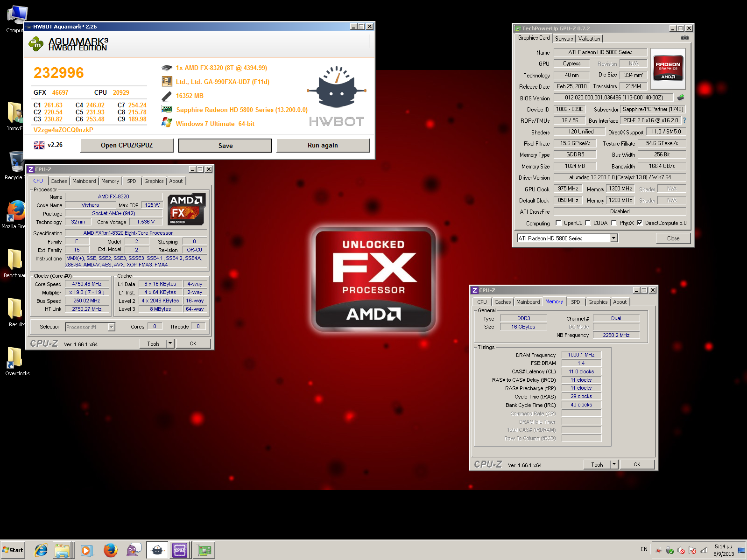Switch to Sensors tab in GPU-Z

564,39
